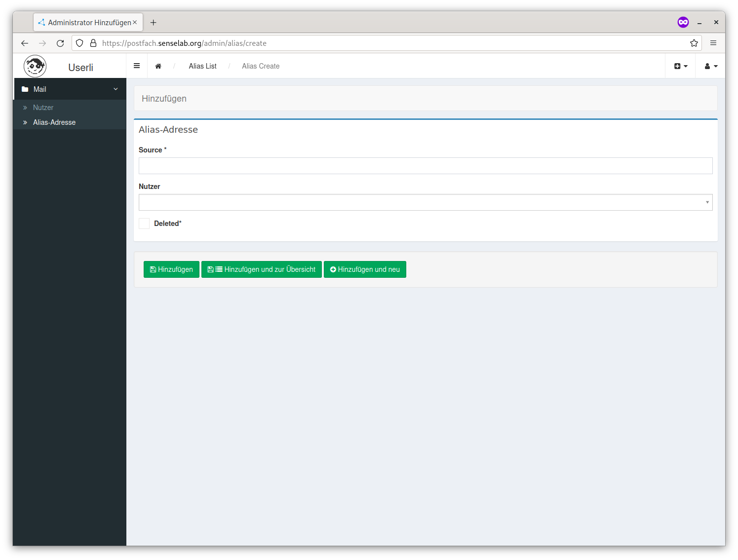
Task: Open the Alias List breadcrumb
Action: pos(202,66)
